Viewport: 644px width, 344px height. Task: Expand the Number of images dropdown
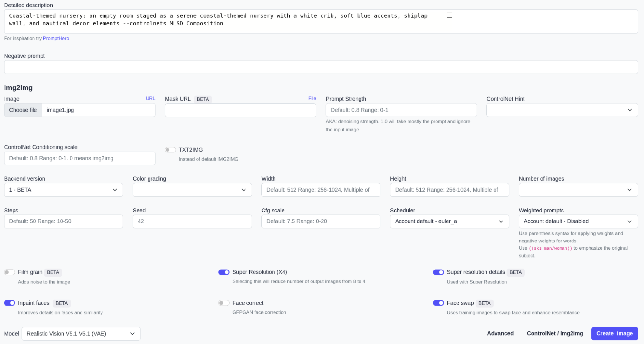[x=578, y=190]
